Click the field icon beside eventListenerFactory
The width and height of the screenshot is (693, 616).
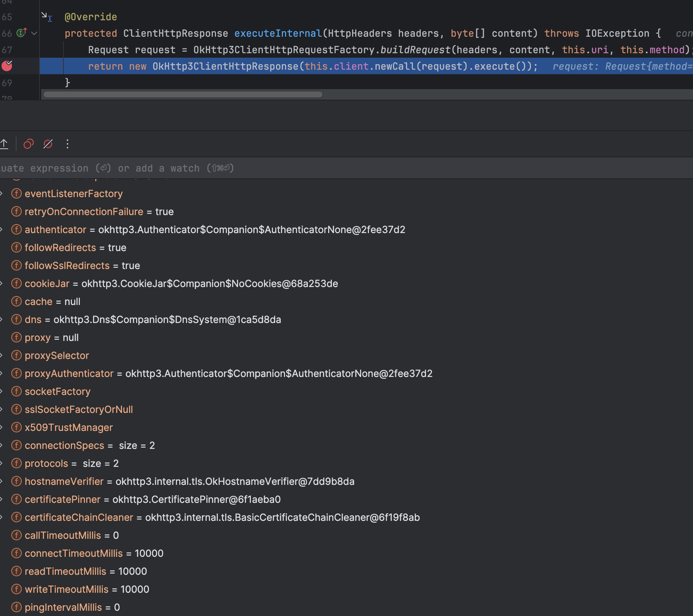(16, 194)
